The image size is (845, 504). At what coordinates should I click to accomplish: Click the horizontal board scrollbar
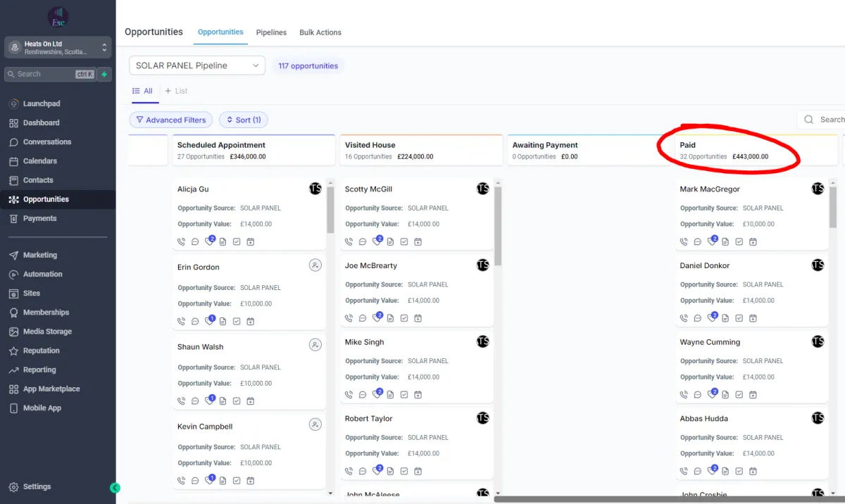[x=669, y=499]
